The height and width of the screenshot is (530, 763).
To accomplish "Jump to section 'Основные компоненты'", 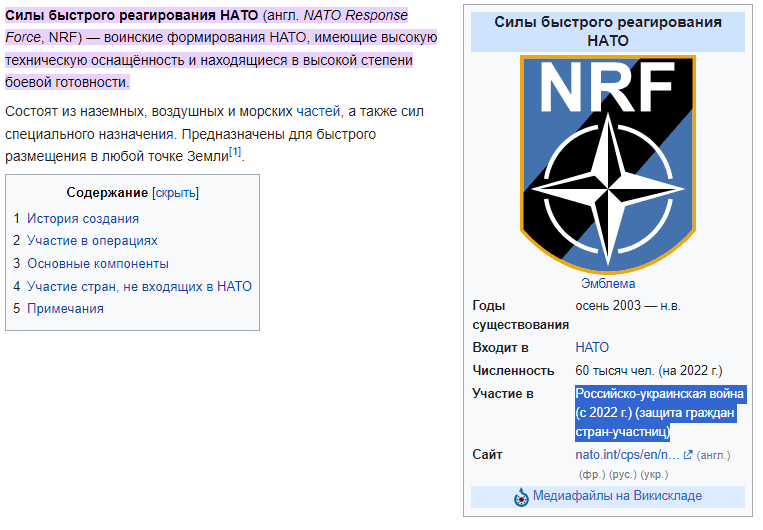I will click(x=98, y=264).
